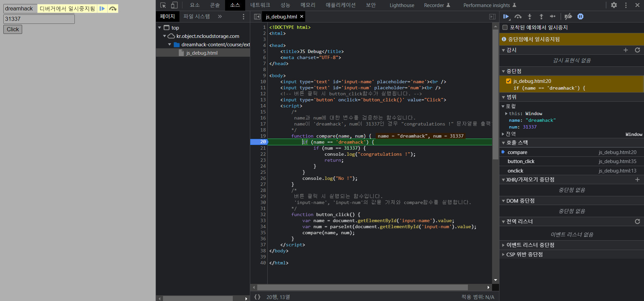Close the js_debug.html editor tab
This screenshot has height=301, width=644.
pos(302,16)
